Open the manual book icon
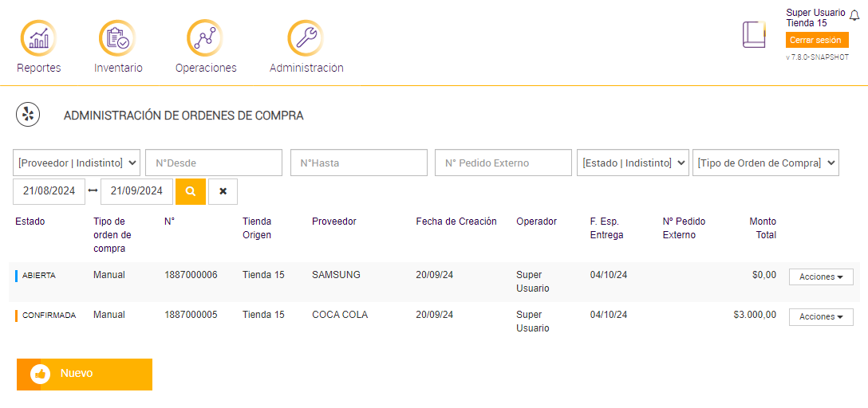This screenshot has width=868, height=408. pyautogui.click(x=754, y=34)
